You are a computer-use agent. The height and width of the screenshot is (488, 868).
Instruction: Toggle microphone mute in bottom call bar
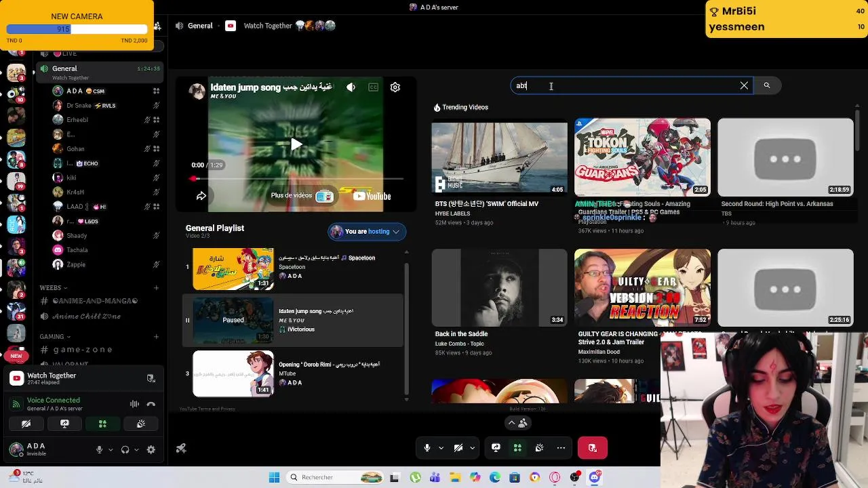(427, 448)
